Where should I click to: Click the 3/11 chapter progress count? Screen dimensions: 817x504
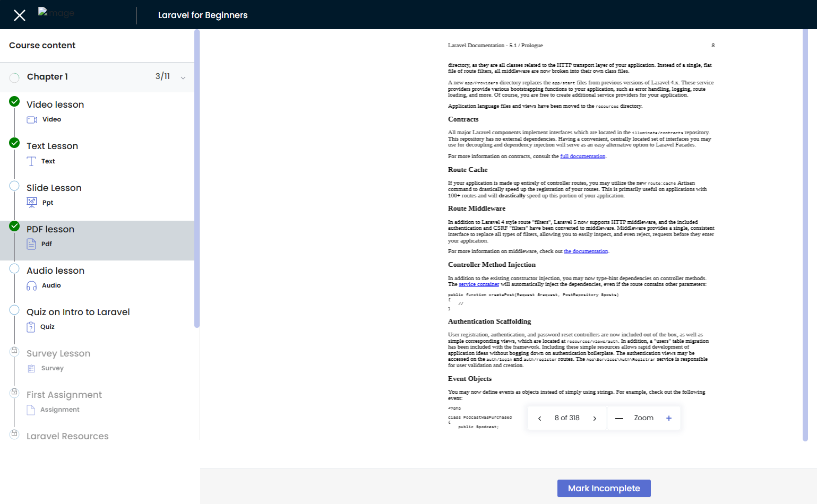coord(162,76)
